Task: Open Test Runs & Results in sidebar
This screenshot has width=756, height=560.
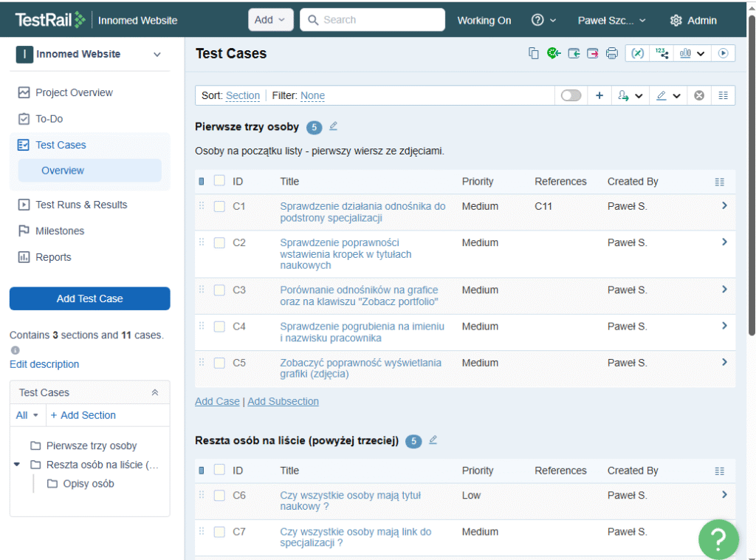Action: tap(81, 205)
